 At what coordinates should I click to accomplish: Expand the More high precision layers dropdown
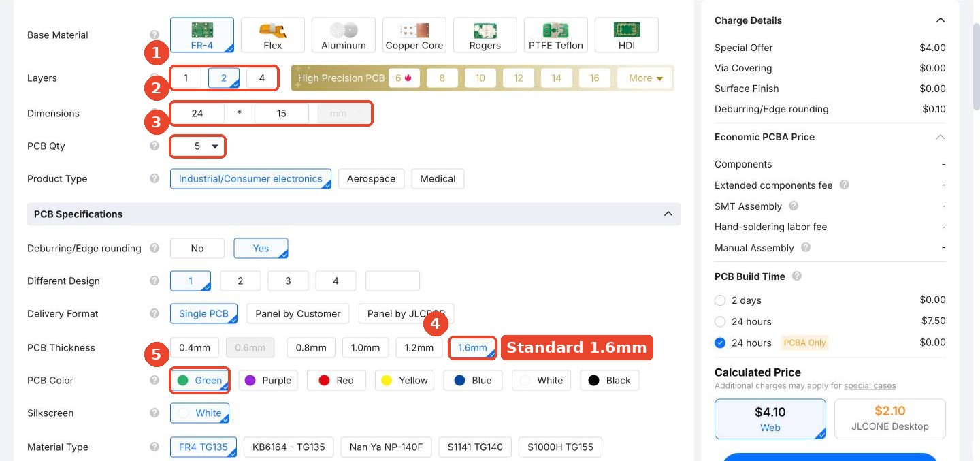(x=645, y=78)
